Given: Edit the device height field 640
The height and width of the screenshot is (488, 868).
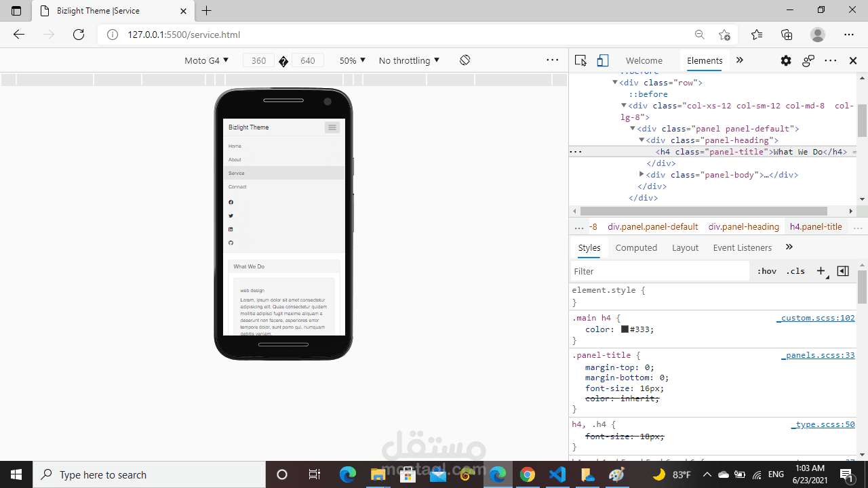Looking at the screenshot, I should 307,60.
